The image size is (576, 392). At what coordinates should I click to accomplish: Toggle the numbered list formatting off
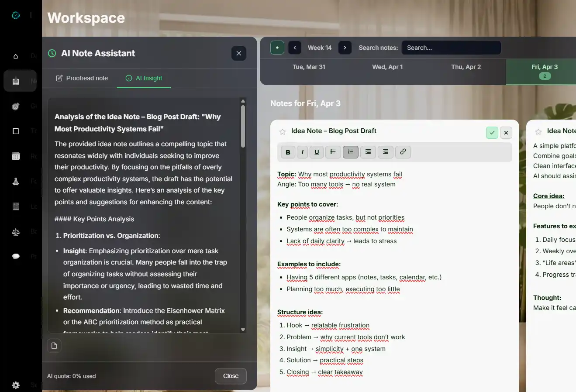click(350, 152)
